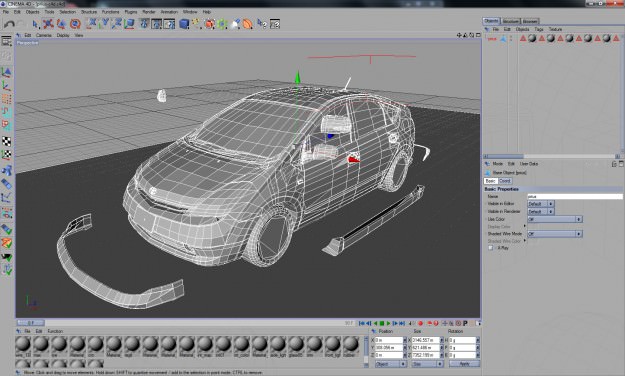Enable the X-Ray checkbox

click(491, 248)
